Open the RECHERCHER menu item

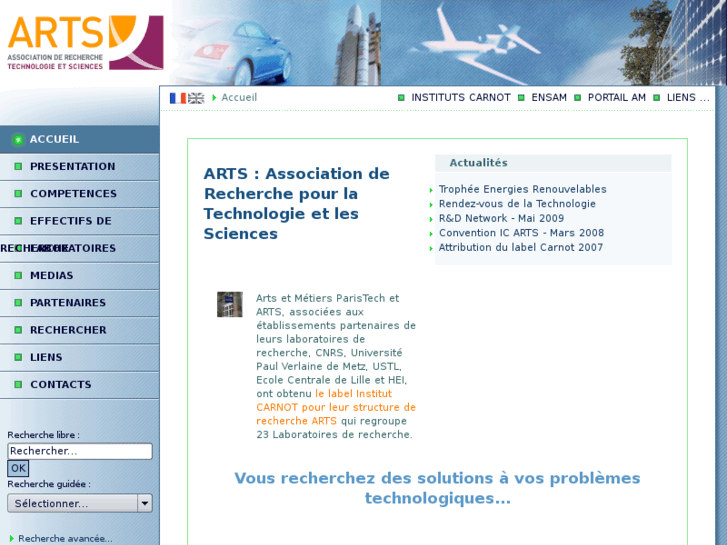click(79, 330)
